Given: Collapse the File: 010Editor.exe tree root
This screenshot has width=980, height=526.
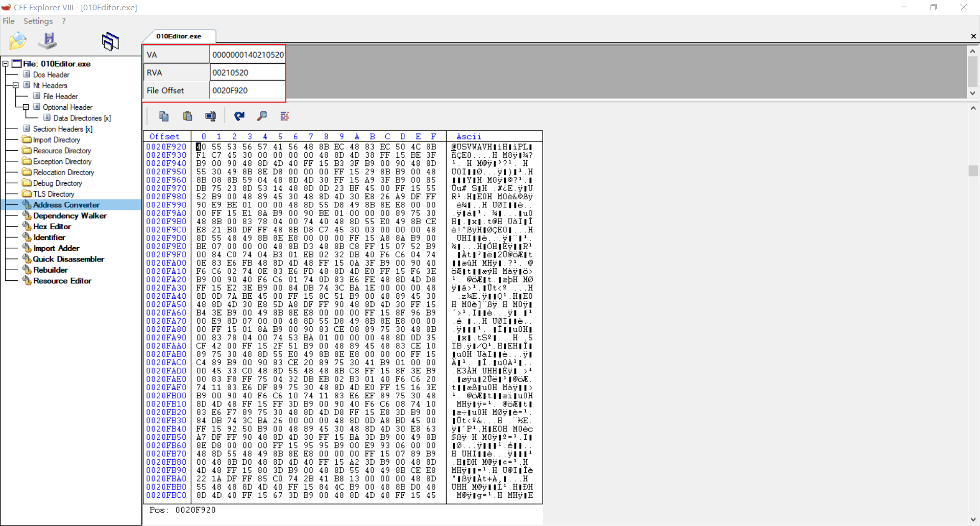Looking at the screenshot, I should coord(6,64).
